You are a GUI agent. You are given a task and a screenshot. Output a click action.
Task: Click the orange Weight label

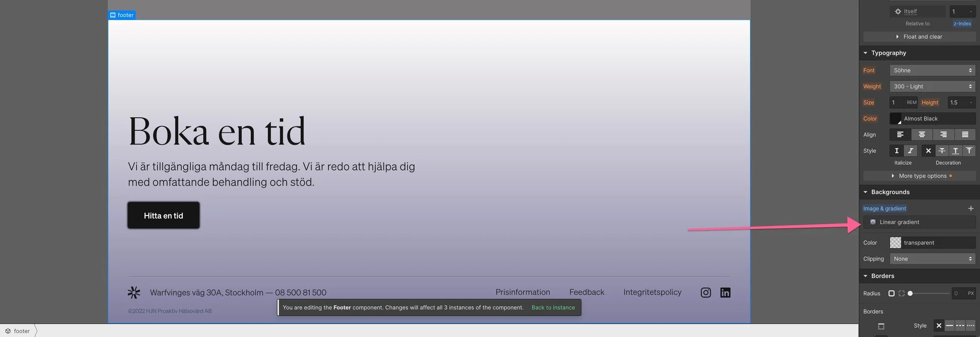(872, 87)
